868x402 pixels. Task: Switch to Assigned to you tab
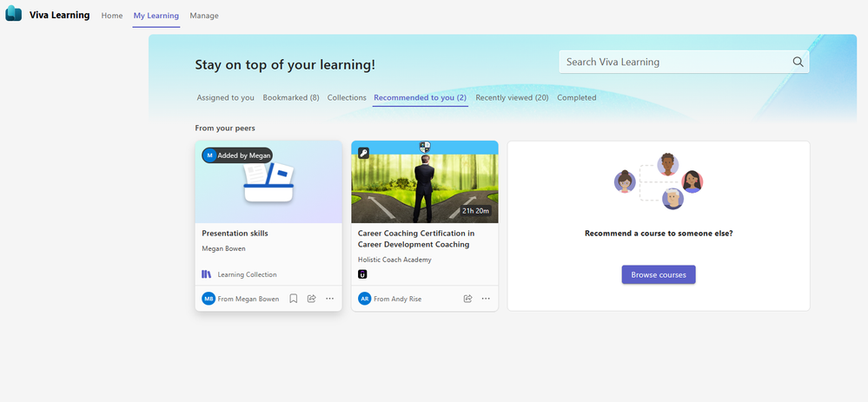(x=225, y=97)
